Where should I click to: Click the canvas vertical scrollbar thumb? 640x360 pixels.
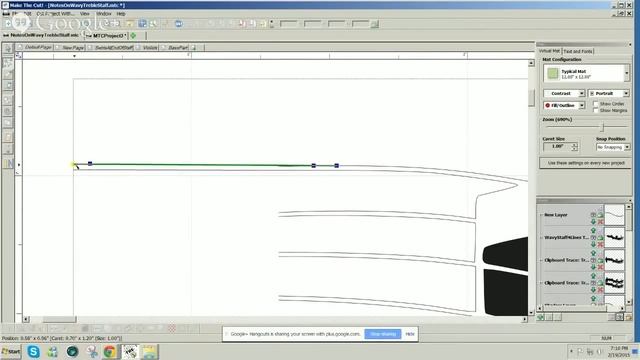point(531,98)
